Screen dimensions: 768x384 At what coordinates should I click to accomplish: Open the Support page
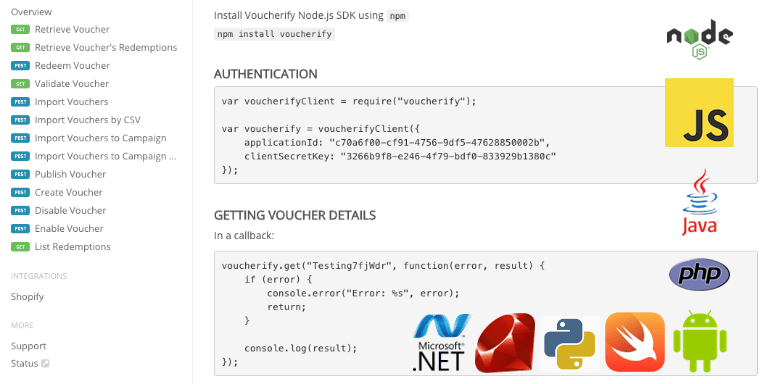[x=28, y=346]
